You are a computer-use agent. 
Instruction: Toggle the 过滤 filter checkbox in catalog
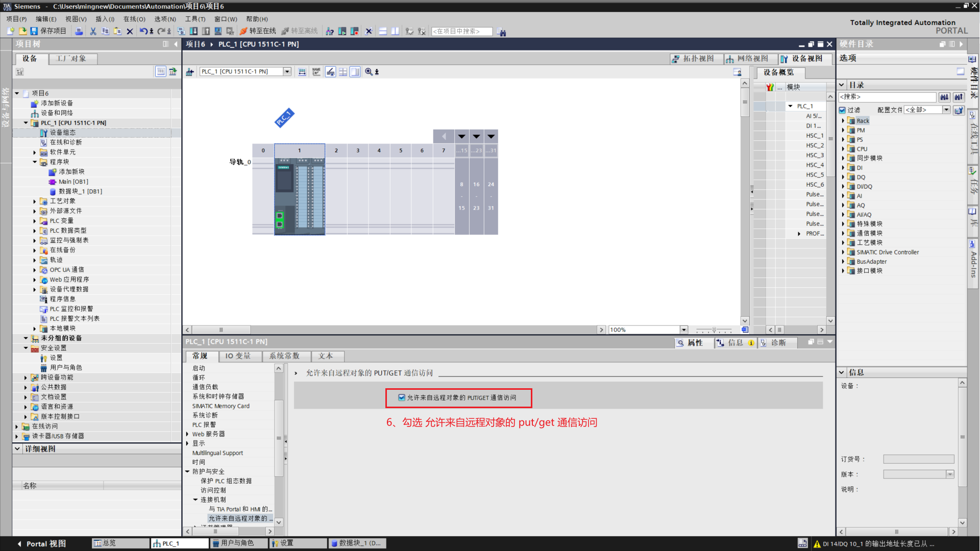tap(843, 110)
